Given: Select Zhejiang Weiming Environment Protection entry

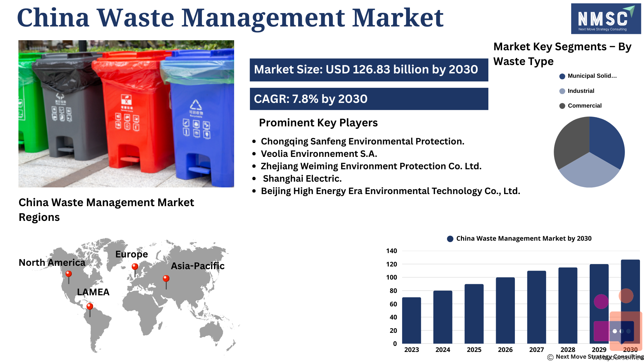Looking at the screenshot, I should (371, 166).
